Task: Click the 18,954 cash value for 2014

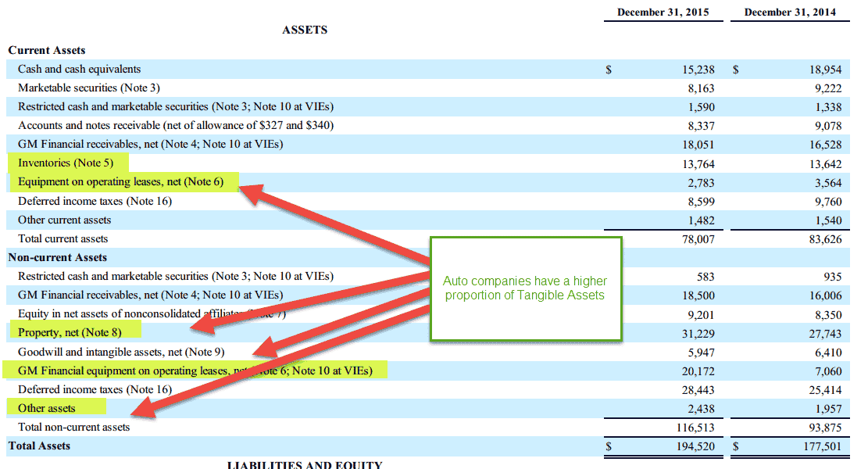Action: point(825,70)
